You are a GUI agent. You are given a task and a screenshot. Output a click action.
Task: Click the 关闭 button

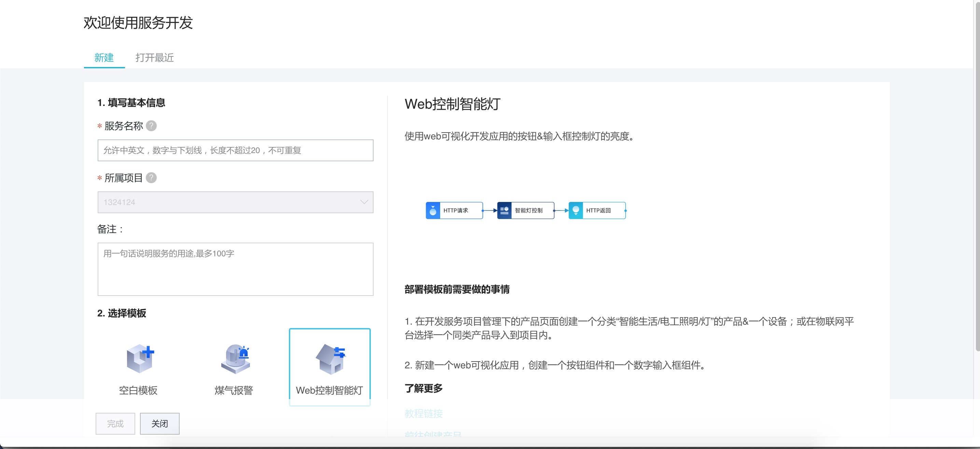[x=160, y=423]
